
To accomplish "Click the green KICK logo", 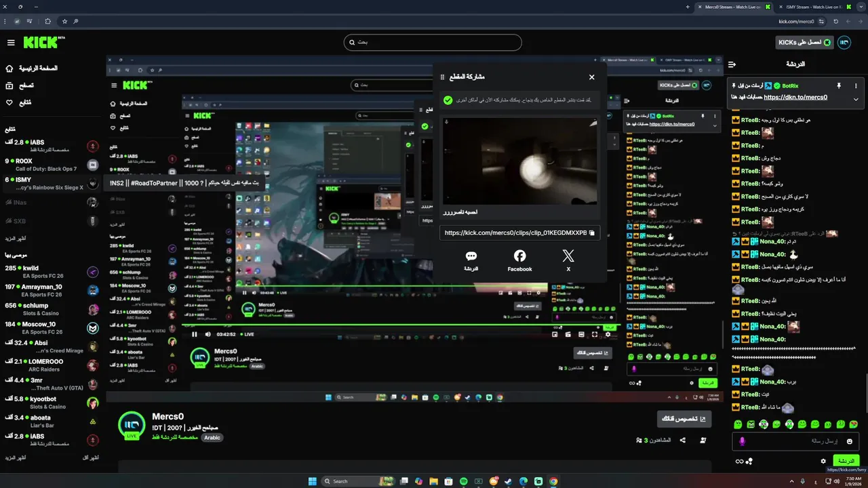I will [x=41, y=42].
